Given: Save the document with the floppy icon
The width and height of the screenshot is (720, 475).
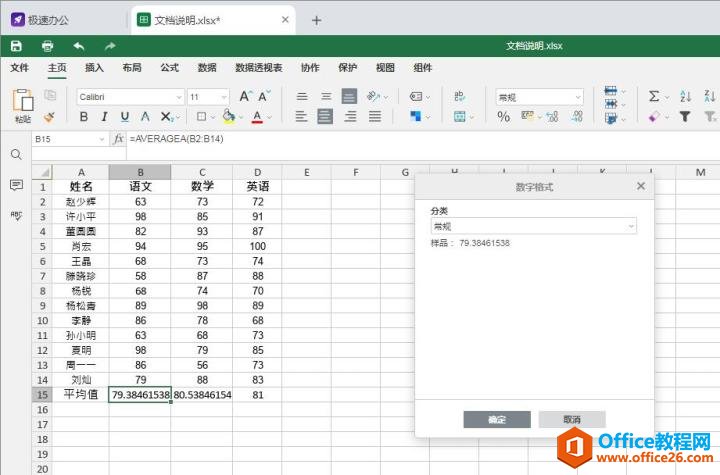Looking at the screenshot, I should (16, 46).
